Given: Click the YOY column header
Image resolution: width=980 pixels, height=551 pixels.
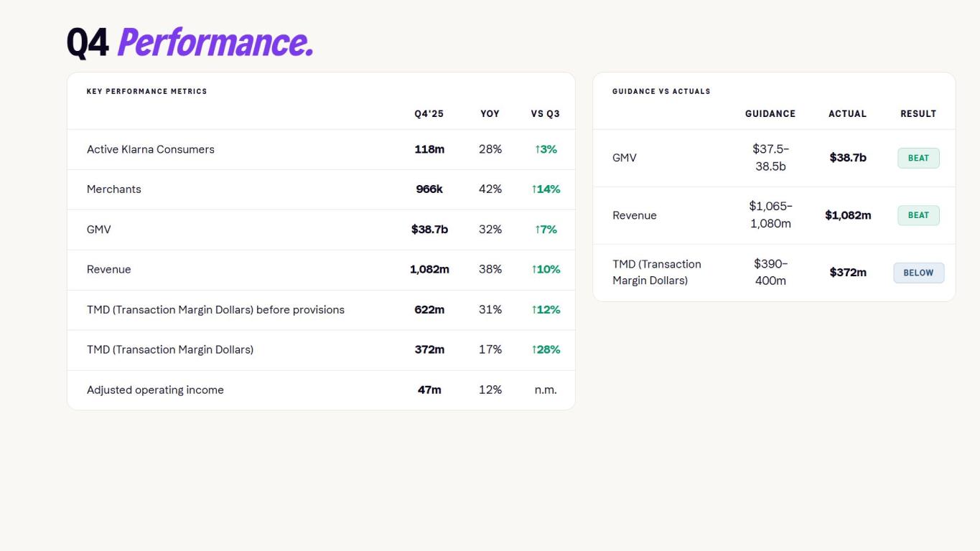Looking at the screenshot, I should [490, 114].
